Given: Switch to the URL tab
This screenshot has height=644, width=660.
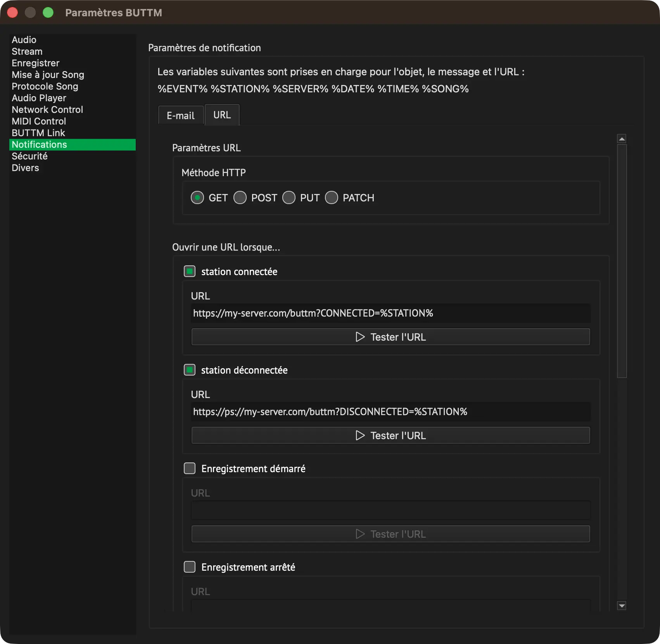Looking at the screenshot, I should coord(222,115).
